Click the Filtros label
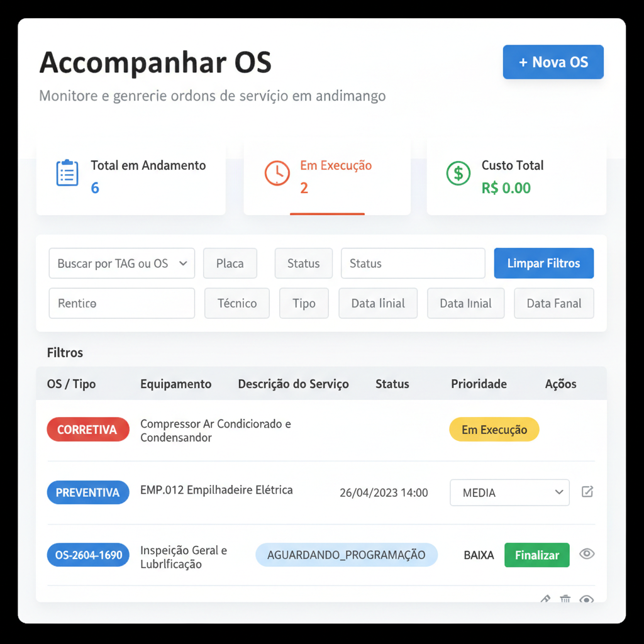The width and height of the screenshot is (644, 644). coord(65,352)
